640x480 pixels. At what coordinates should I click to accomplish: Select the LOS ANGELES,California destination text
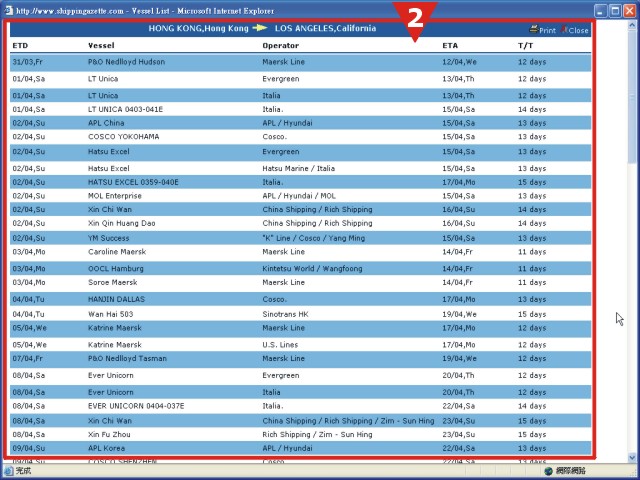point(325,29)
